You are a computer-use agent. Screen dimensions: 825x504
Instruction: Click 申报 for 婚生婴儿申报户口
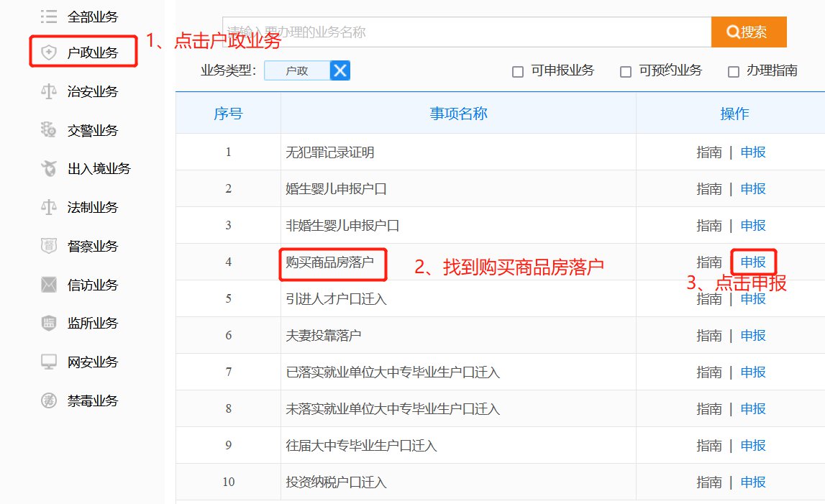click(753, 189)
